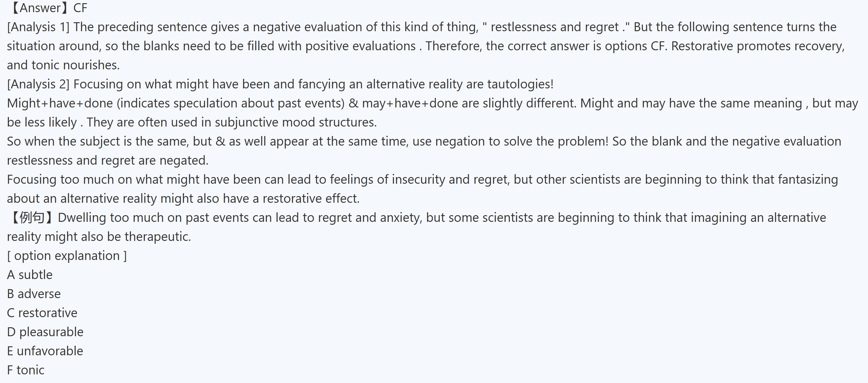Image resolution: width=868 pixels, height=383 pixels.
Task: Select option A subtle
Action: pyautogui.click(x=30, y=275)
